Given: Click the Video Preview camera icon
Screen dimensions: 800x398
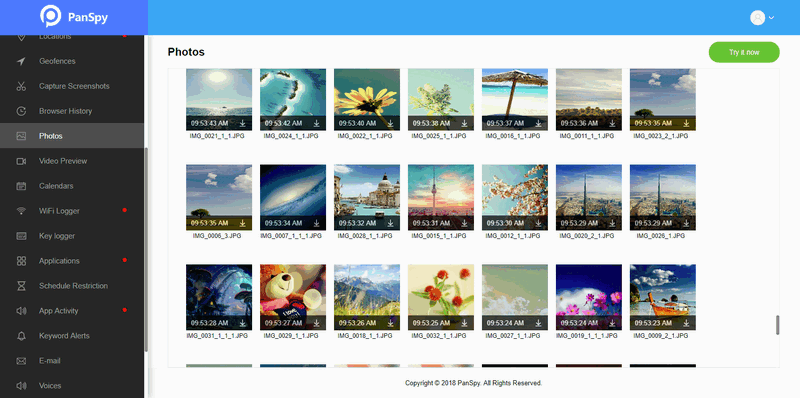Looking at the screenshot, I should tap(21, 161).
